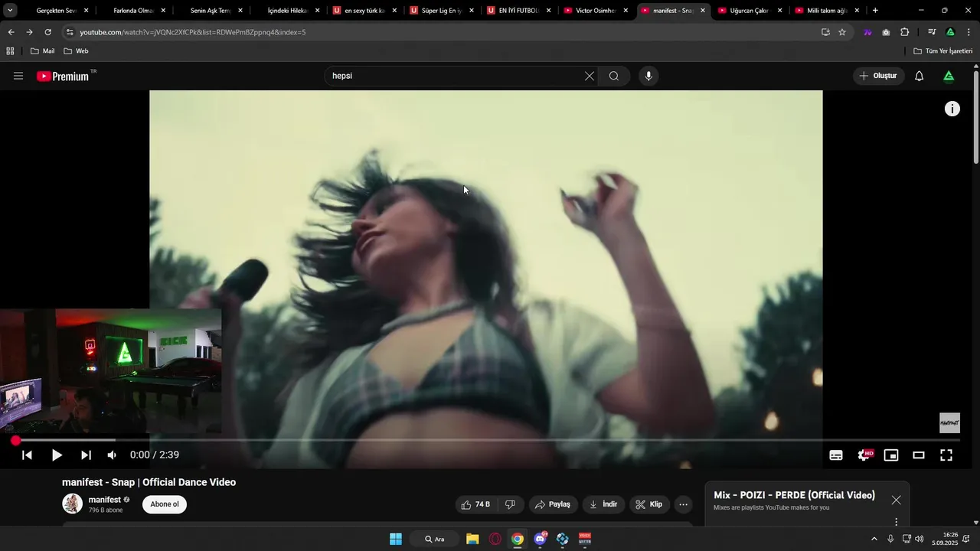Close the manifest - Snap tab
The image size is (980, 551).
tap(703, 11)
